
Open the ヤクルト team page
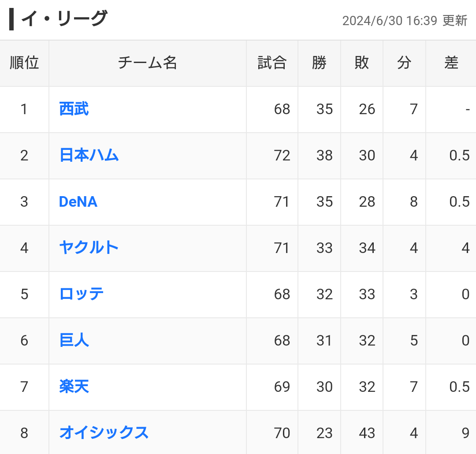coord(89,248)
